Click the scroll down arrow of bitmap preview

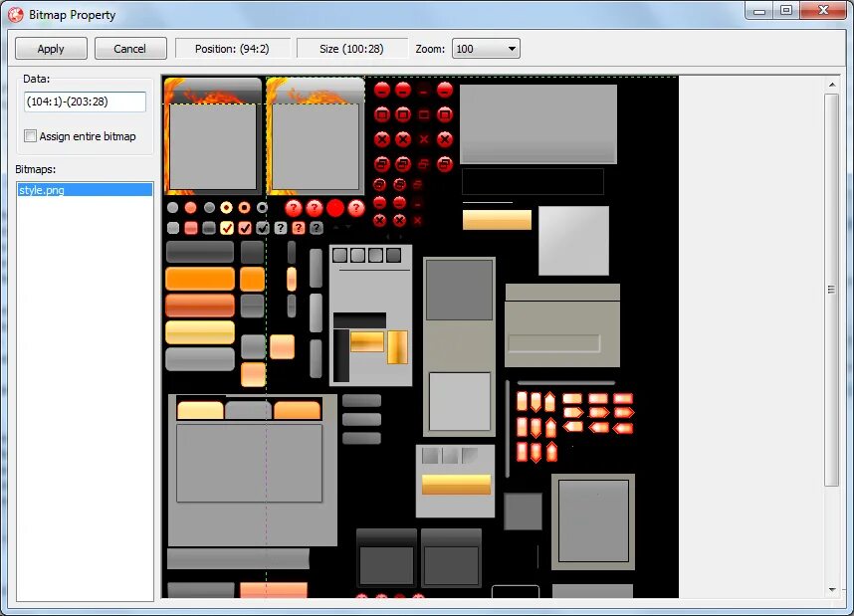(x=832, y=590)
